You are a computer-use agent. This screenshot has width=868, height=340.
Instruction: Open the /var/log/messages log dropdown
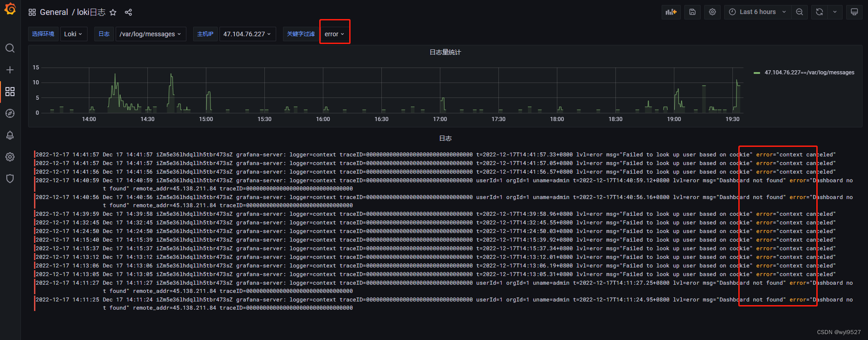[x=151, y=34]
